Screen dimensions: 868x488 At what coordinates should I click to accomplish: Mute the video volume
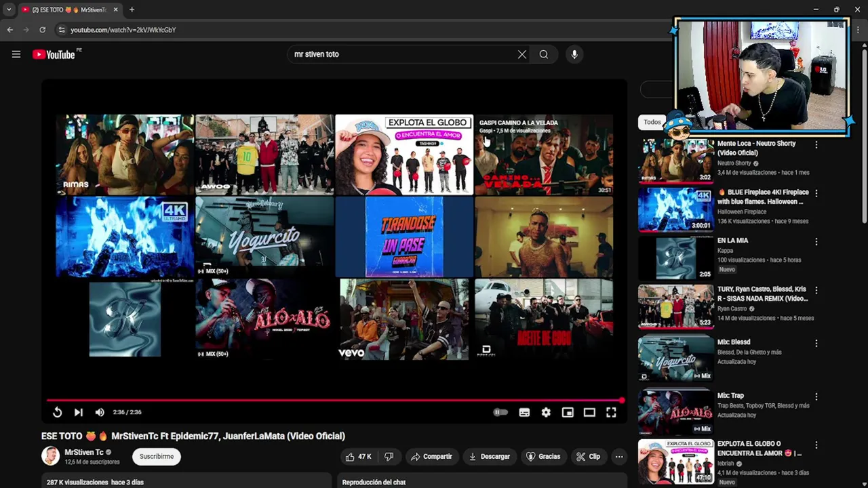point(100,412)
